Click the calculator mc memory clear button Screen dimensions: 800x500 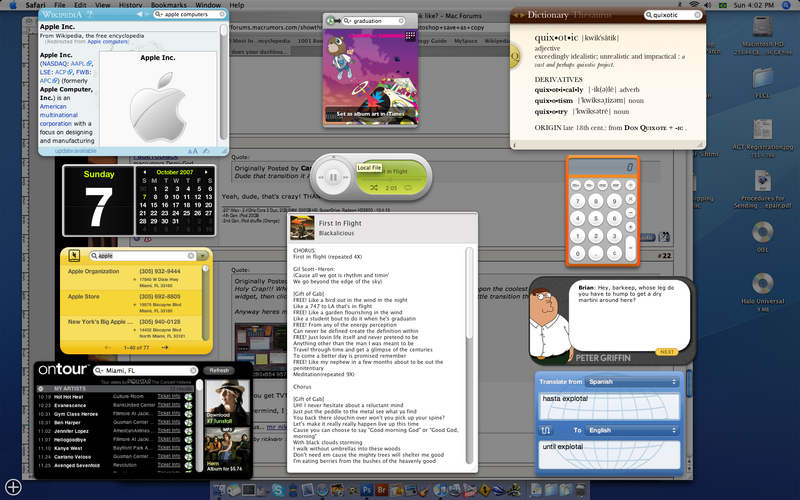click(x=603, y=185)
